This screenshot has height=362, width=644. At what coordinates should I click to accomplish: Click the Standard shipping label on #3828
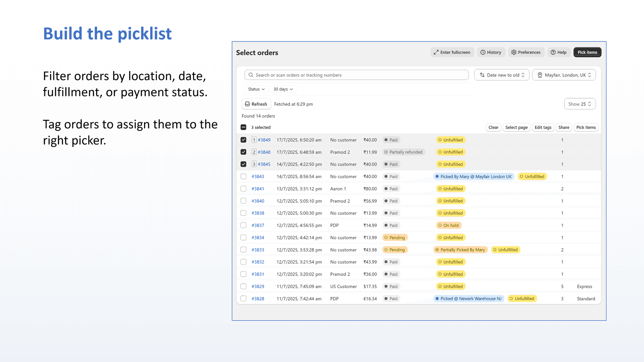pyautogui.click(x=586, y=299)
